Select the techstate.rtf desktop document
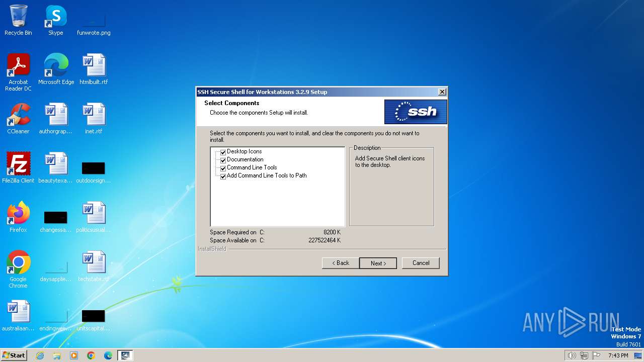Image resolution: width=644 pixels, height=362 pixels. [94, 266]
